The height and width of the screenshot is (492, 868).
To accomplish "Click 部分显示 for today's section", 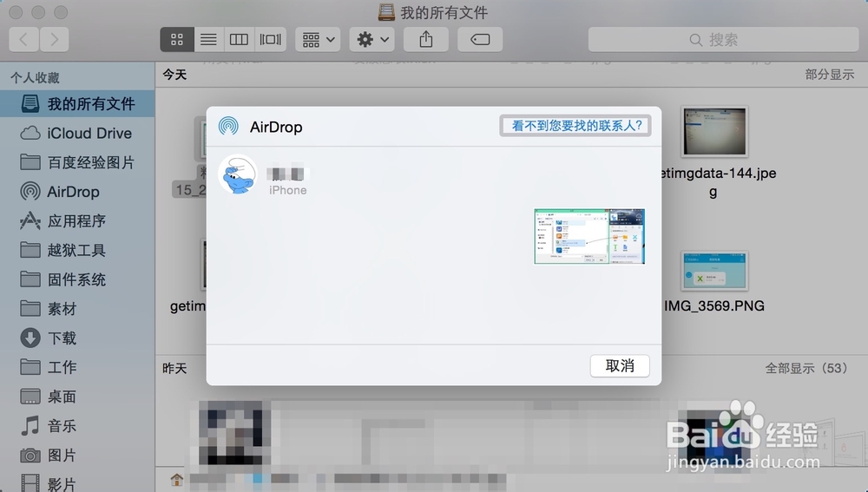I will pyautogui.click(x=829, y=75).
